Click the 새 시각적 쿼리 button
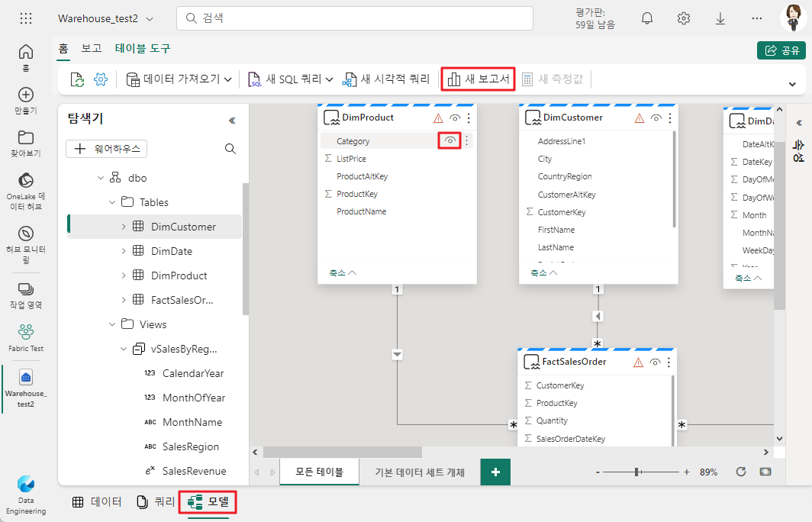 point(386,79)
